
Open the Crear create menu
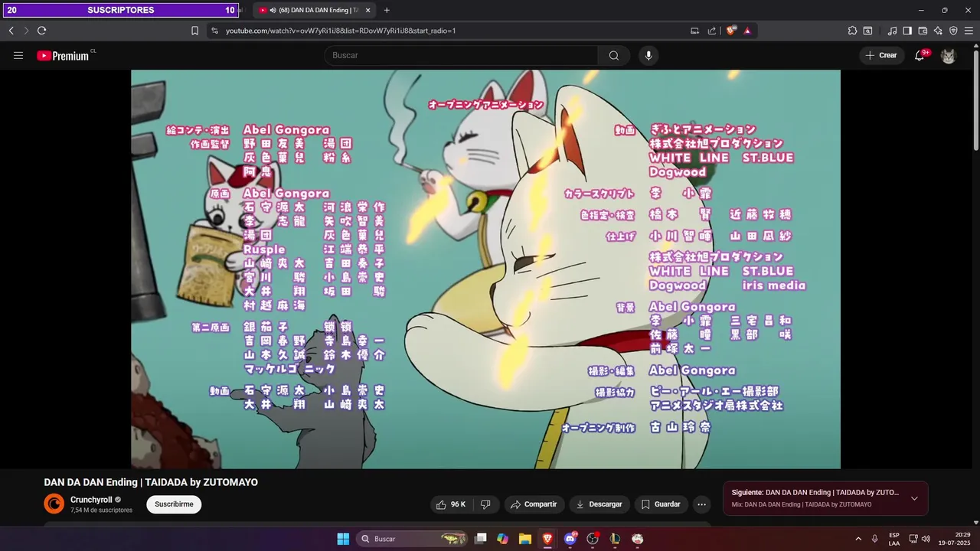(881, 55)
